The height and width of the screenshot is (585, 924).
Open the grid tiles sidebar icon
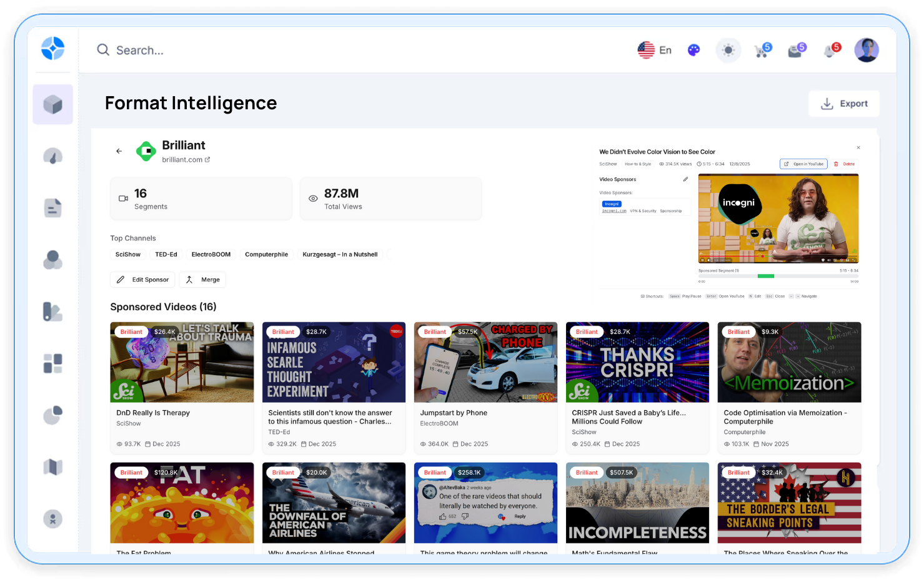coord(52,363)
